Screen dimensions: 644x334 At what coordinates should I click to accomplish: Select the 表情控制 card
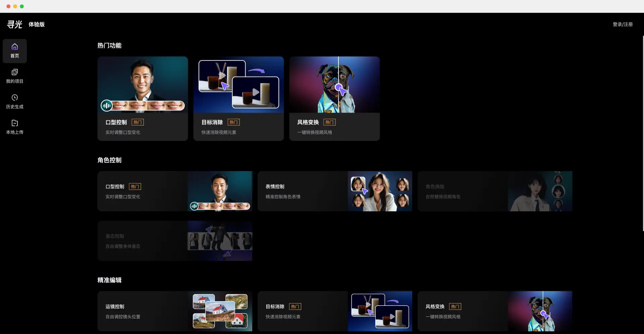coord(335,191)
